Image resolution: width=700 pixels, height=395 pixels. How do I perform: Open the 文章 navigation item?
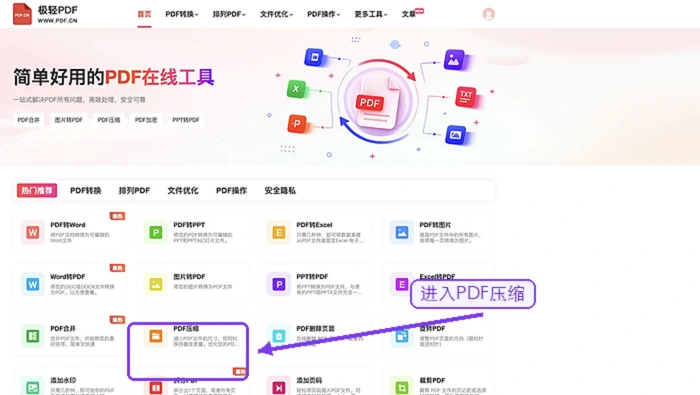(409, 14)
